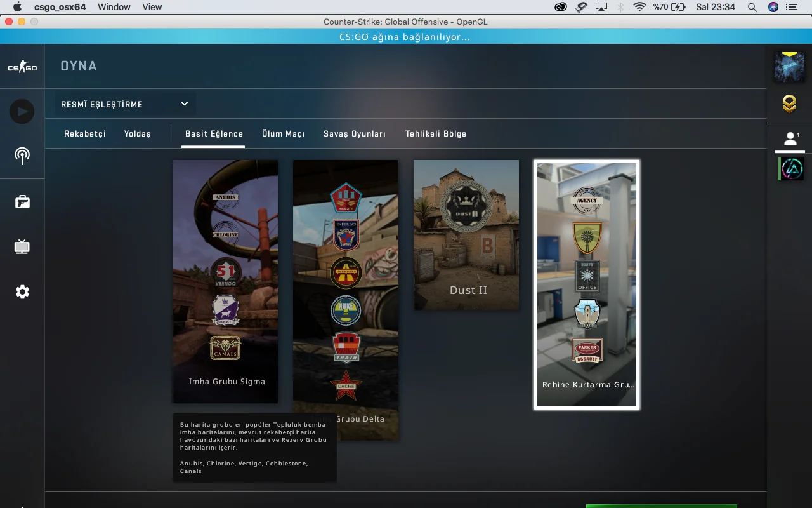812x508 pixels.
Task: Click the Wi-Fi status icon in menu bar
Action: [x=639, y=7]
